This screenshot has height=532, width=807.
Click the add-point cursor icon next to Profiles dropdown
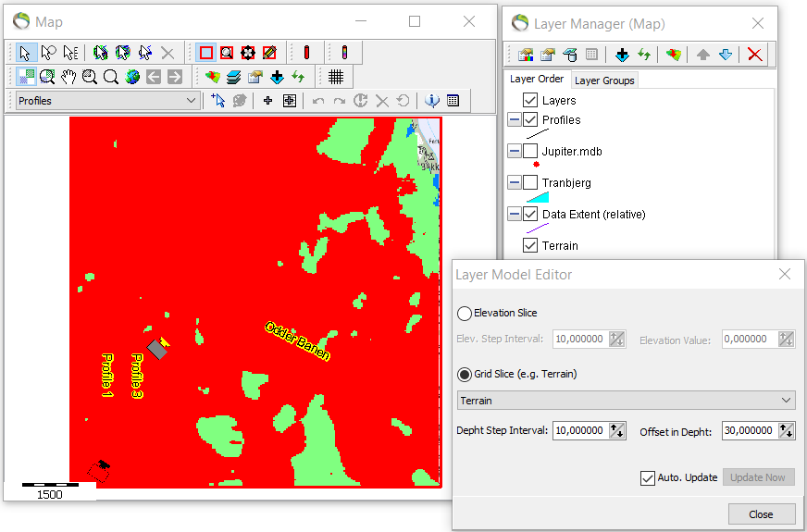(x=217, y=100)
